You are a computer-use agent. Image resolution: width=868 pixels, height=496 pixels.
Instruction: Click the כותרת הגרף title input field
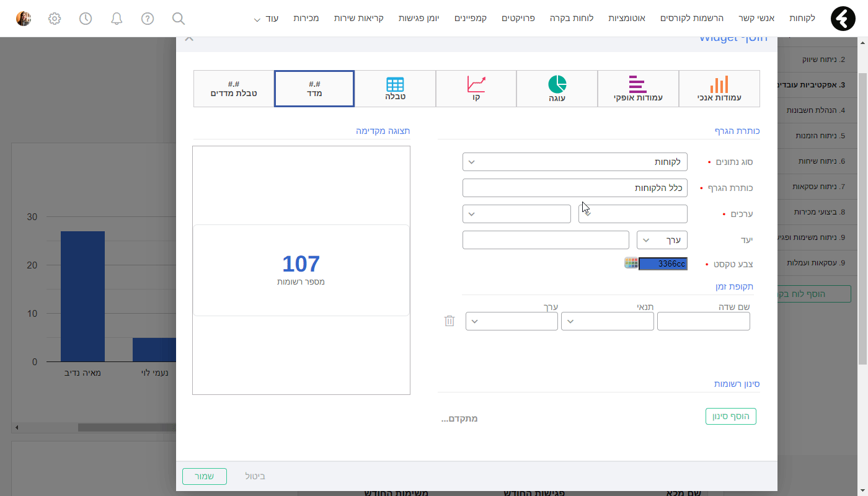click(575, 188)
